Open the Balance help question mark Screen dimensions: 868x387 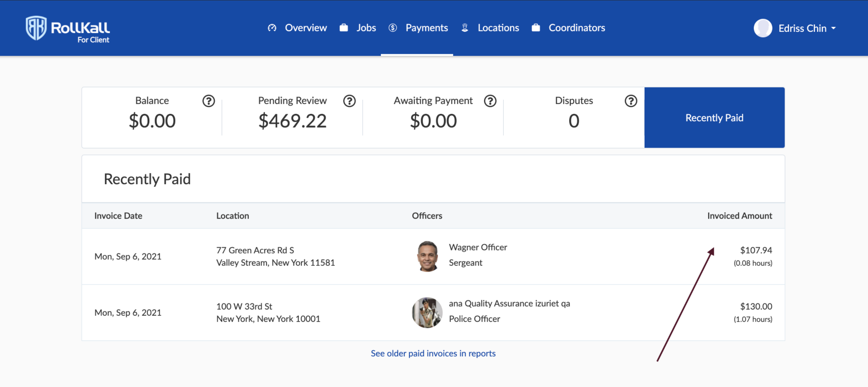point(209,101)
